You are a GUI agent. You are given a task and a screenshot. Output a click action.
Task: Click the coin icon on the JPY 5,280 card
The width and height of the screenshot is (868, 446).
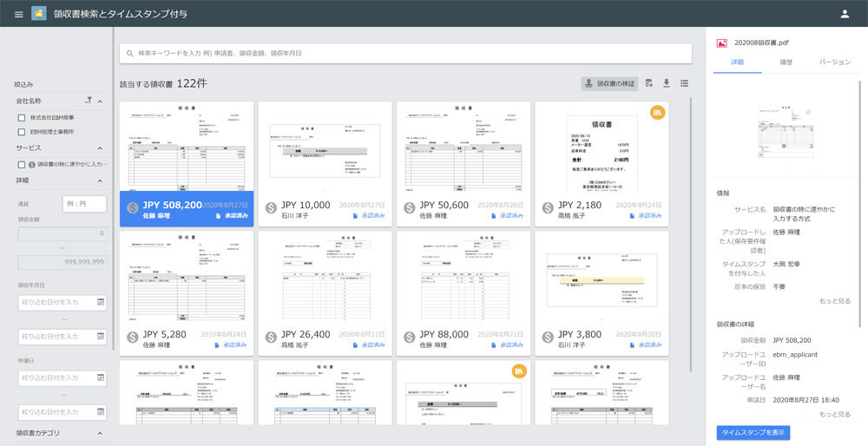coord(132,337)
